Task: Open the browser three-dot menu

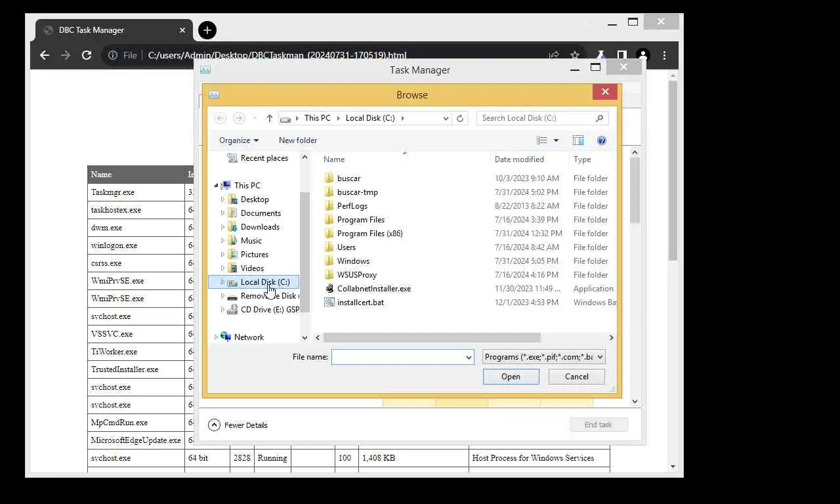Action: 664,56
